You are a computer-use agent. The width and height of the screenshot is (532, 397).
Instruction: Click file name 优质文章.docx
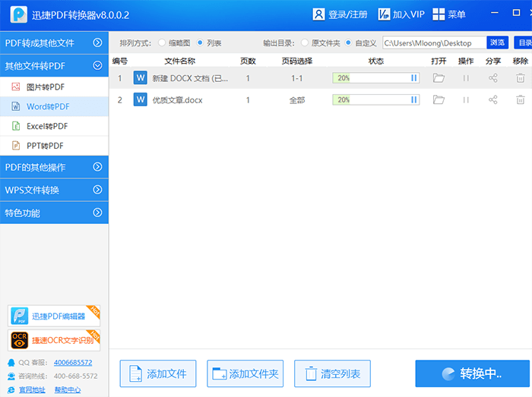[x=177, y=100]
